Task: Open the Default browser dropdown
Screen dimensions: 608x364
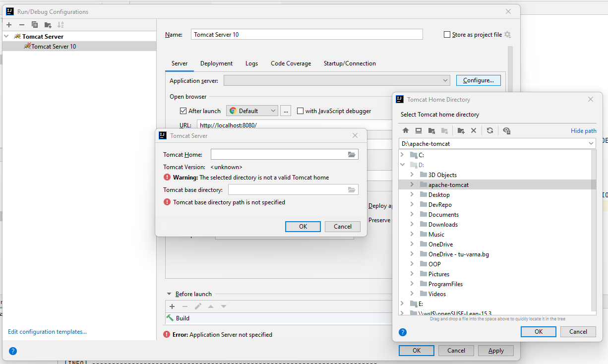Action: 252,111
